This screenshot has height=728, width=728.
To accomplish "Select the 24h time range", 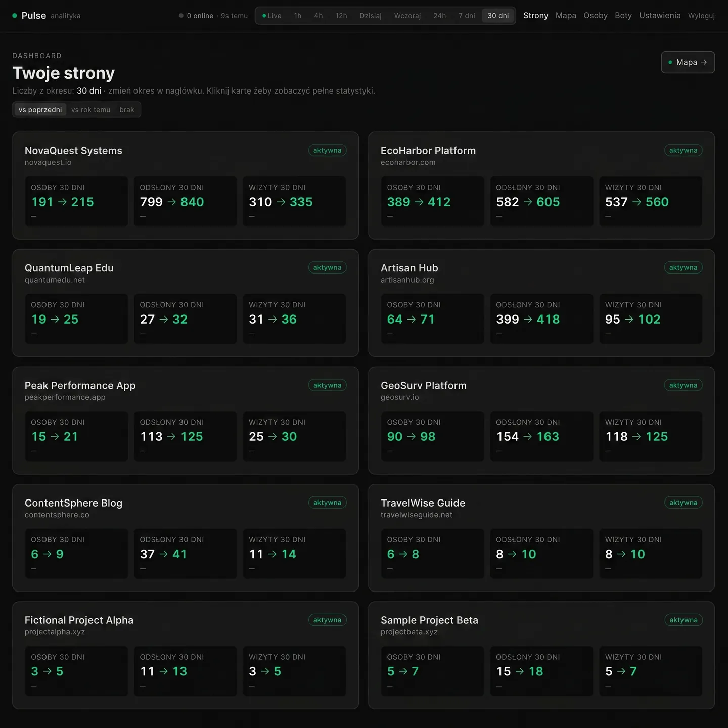I will 440,16.
